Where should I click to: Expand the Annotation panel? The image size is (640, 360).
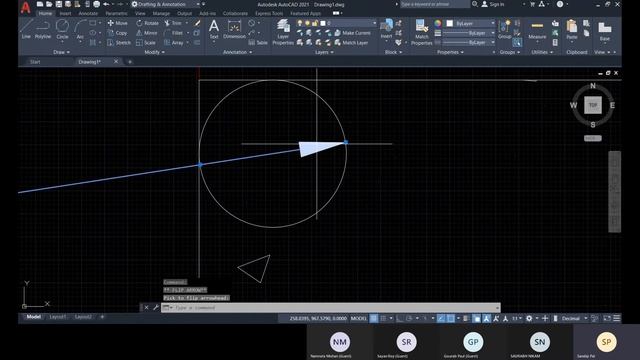(237, 52)
